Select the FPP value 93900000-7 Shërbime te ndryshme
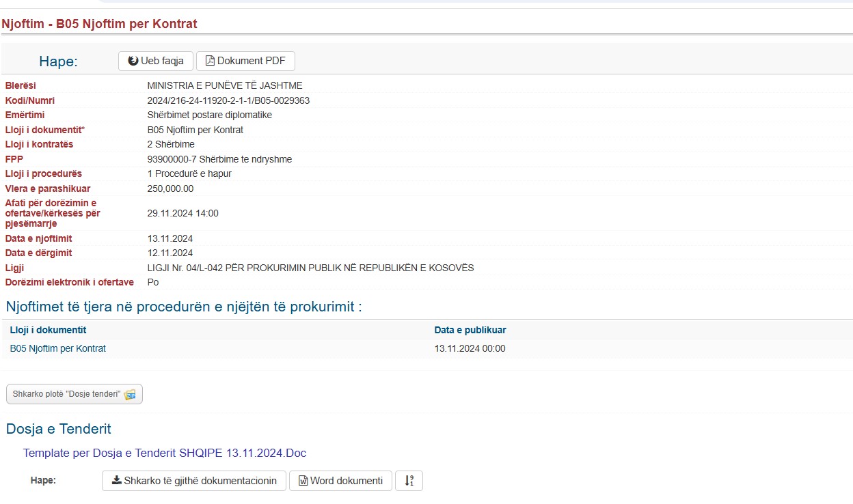 click(219, 159)
